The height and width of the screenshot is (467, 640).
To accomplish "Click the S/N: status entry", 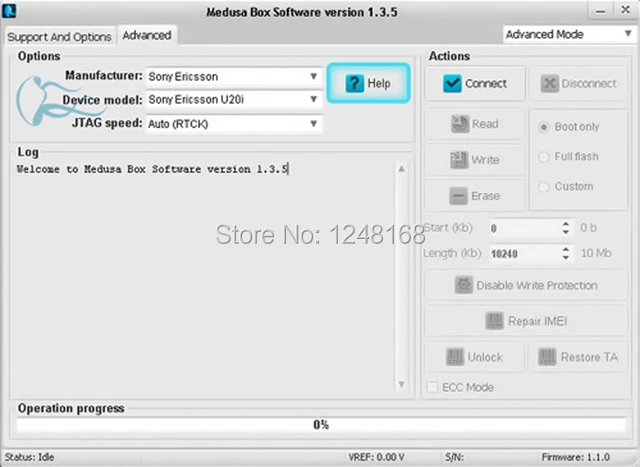I will (454, 457).
